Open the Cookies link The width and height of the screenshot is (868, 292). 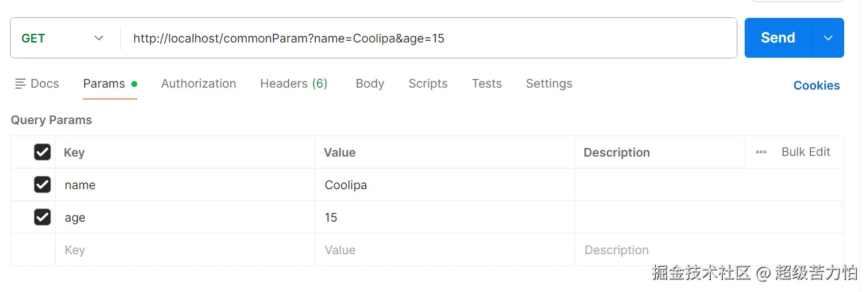pyautogui.click(x=816, y=86)
